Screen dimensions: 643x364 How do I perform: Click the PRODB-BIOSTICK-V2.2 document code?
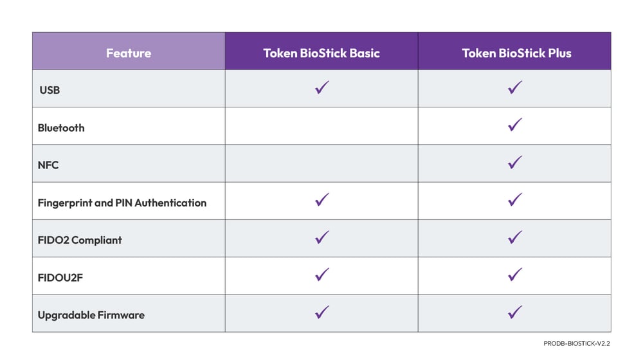576,343
